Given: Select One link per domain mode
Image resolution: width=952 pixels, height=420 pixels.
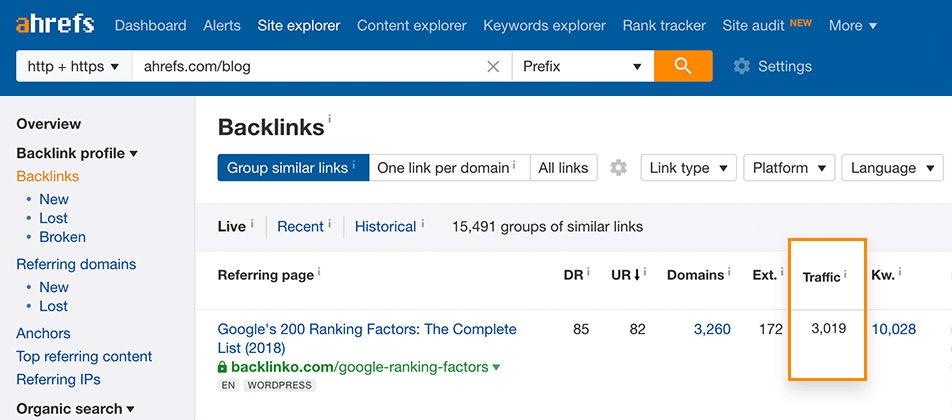Looking at the screenshot, I should click(x=449, y=168).
